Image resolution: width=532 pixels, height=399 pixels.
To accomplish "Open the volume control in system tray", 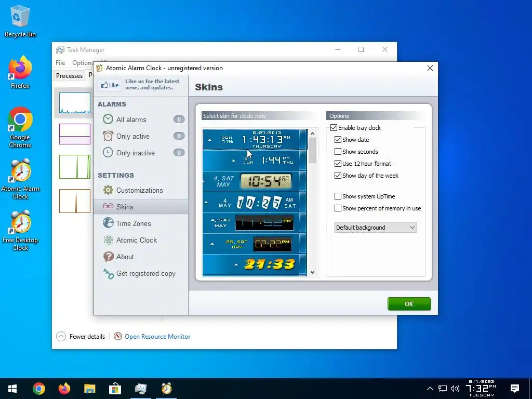I will click(455, 389).
